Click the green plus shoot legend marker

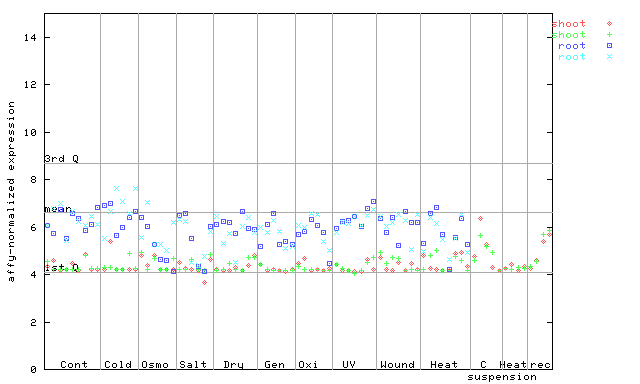tap(609, 35)
